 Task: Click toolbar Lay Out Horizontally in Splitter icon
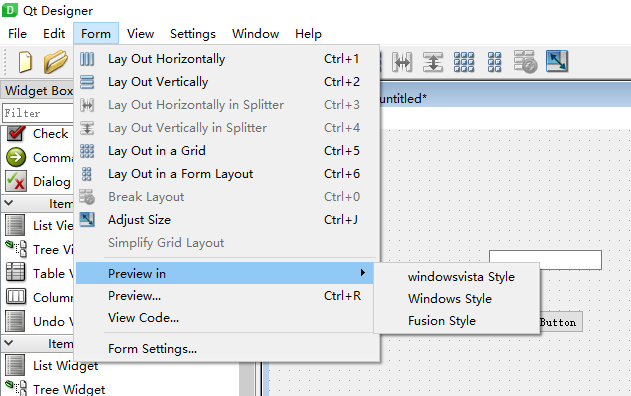[x=402, y=62]
